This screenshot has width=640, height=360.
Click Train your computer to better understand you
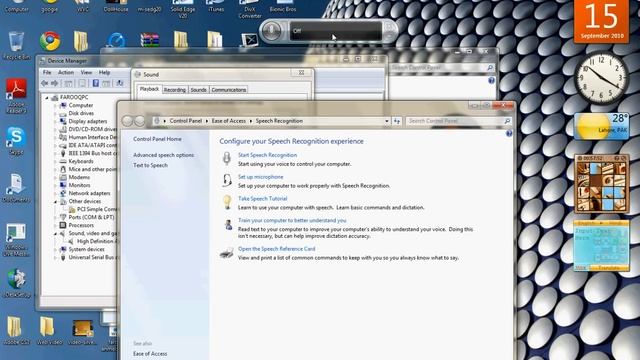[x=292, y=220]
